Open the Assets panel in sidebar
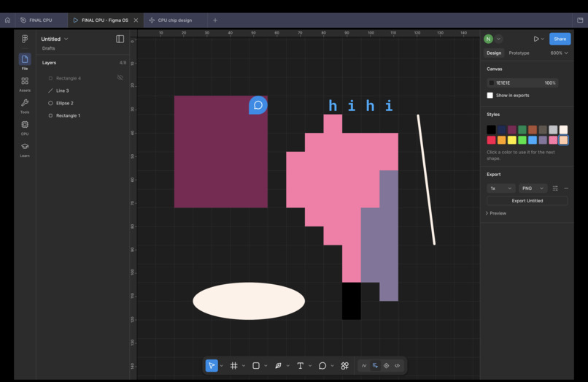 click(25, 84)
